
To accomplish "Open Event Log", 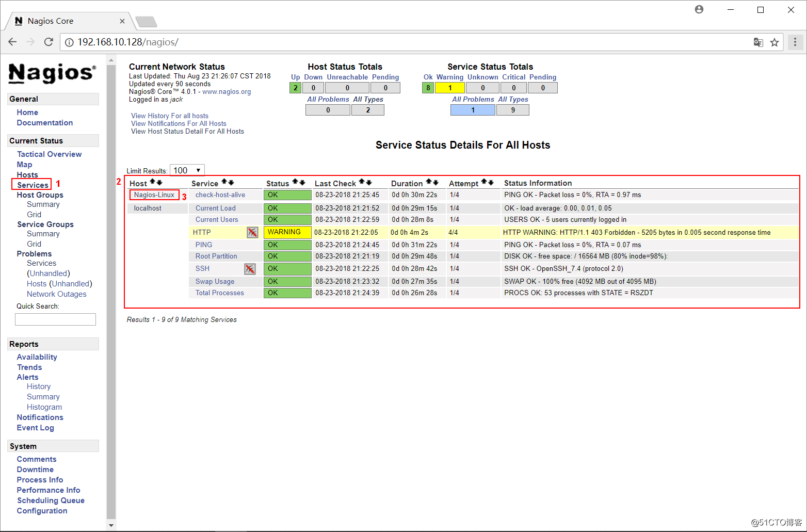I will 35,428.
